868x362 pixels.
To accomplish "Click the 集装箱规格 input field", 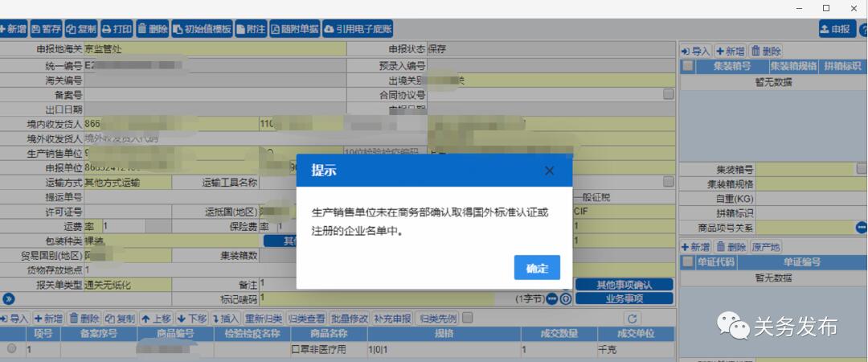I will tap(812, 183).
